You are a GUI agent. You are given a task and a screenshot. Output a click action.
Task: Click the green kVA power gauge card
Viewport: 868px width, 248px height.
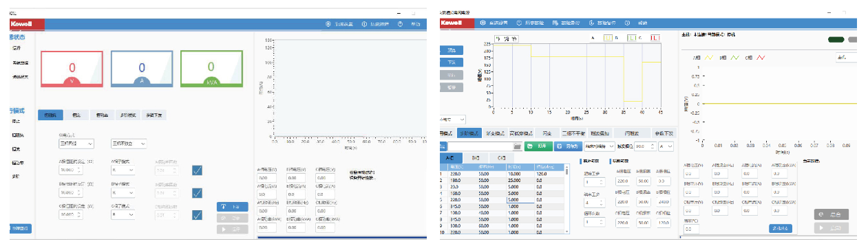[x=211, y=68]
